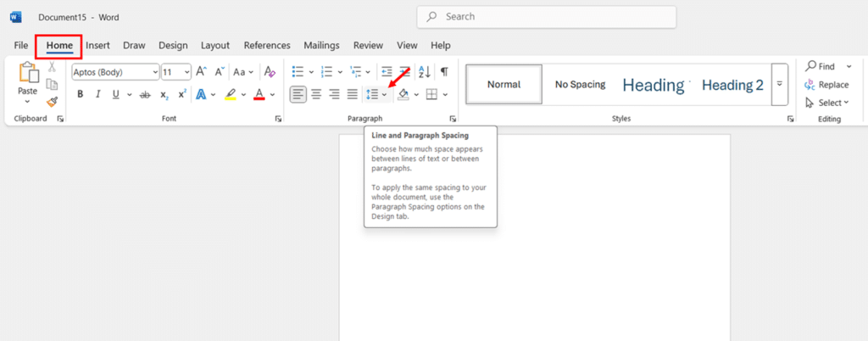This screenshot has width=868, height=341.
Task: Click the Borders grid icon
Action: point(431,95)
